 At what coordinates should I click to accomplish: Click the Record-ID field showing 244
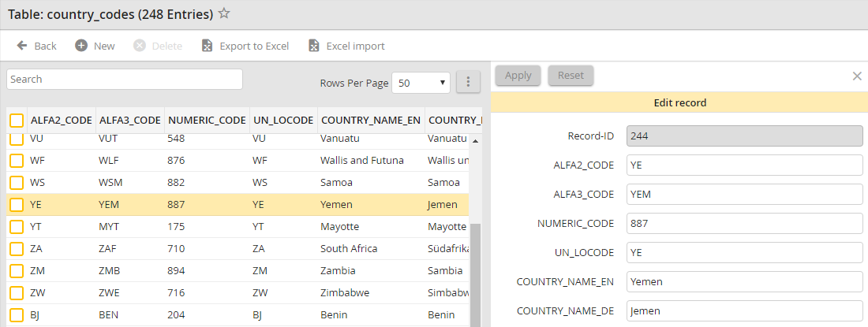(745, 136)
